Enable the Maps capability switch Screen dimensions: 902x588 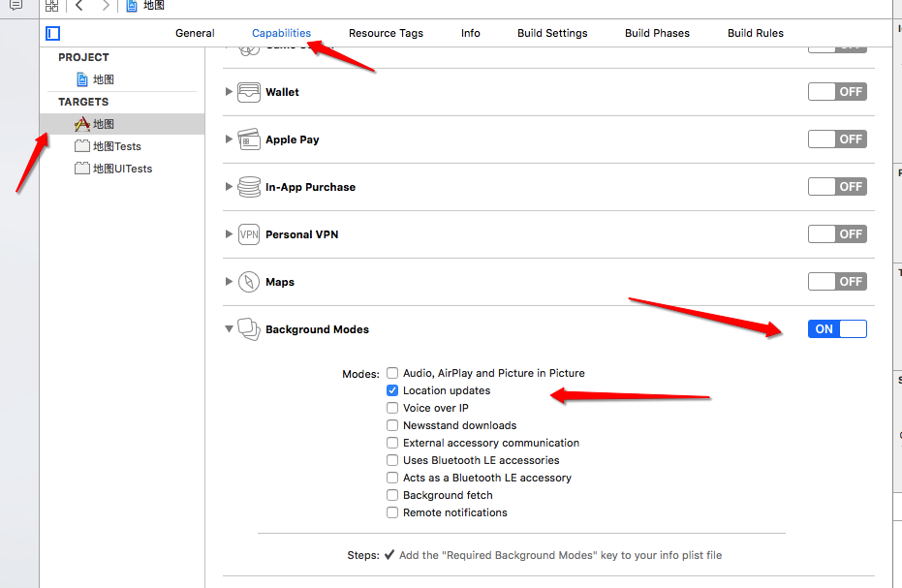(x=837, y=282)
